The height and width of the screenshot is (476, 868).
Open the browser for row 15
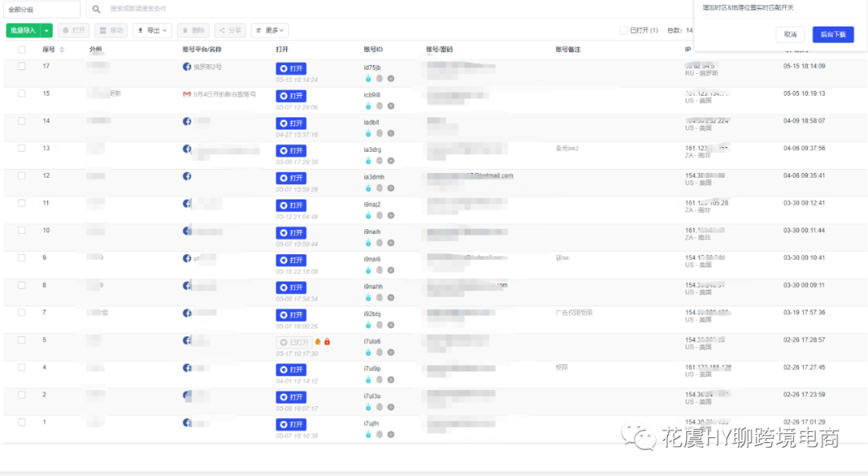(291, 96)
